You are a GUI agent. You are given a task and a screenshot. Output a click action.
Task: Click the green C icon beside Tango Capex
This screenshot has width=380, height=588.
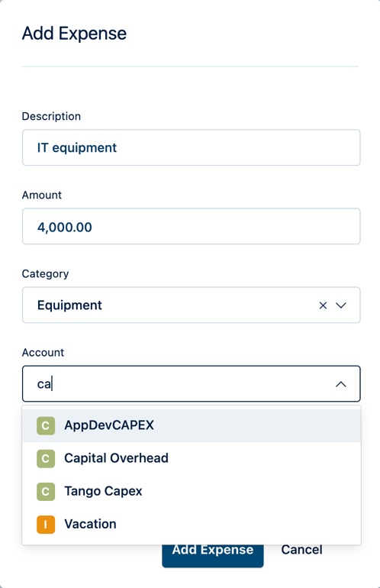(46, 492)
